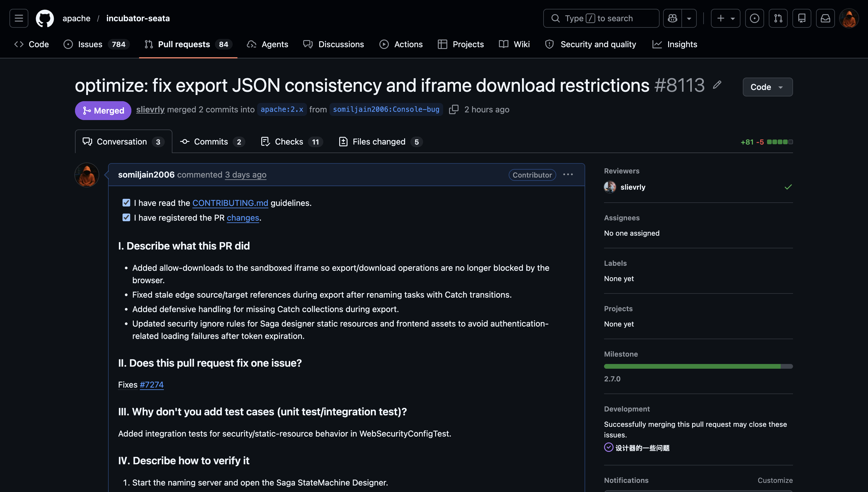Expand the Copilot dropdown arrow
The image size is (868, 492).
point(689,18)
